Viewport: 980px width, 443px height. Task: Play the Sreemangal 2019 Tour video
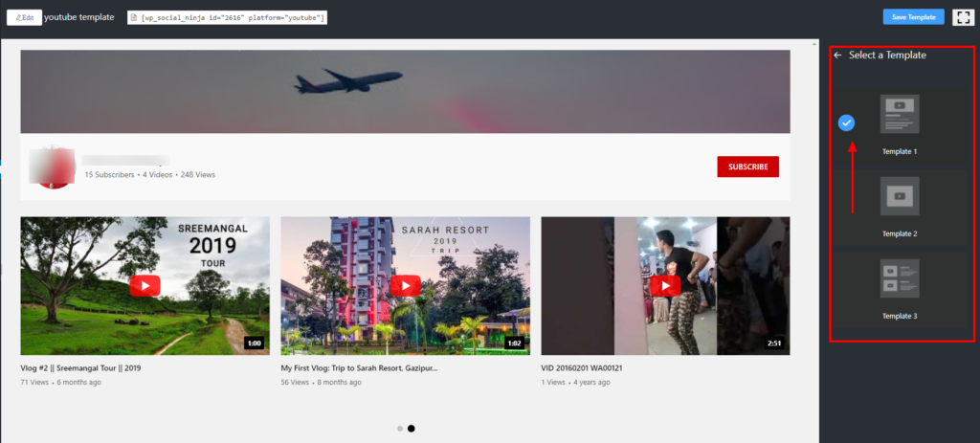point(145,285)
